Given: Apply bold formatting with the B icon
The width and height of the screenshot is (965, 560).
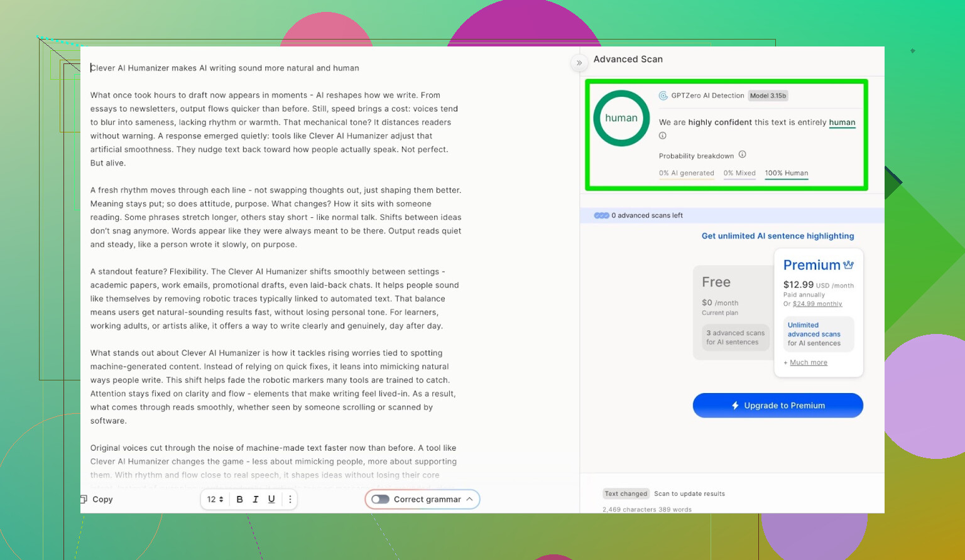Looking at the screenshot, I should click(x=239, y=499).
